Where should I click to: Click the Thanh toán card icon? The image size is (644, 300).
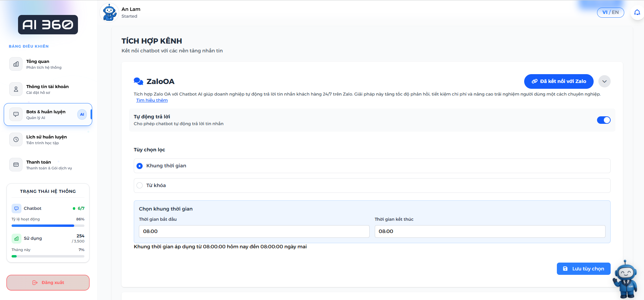(x=16, y=165)
